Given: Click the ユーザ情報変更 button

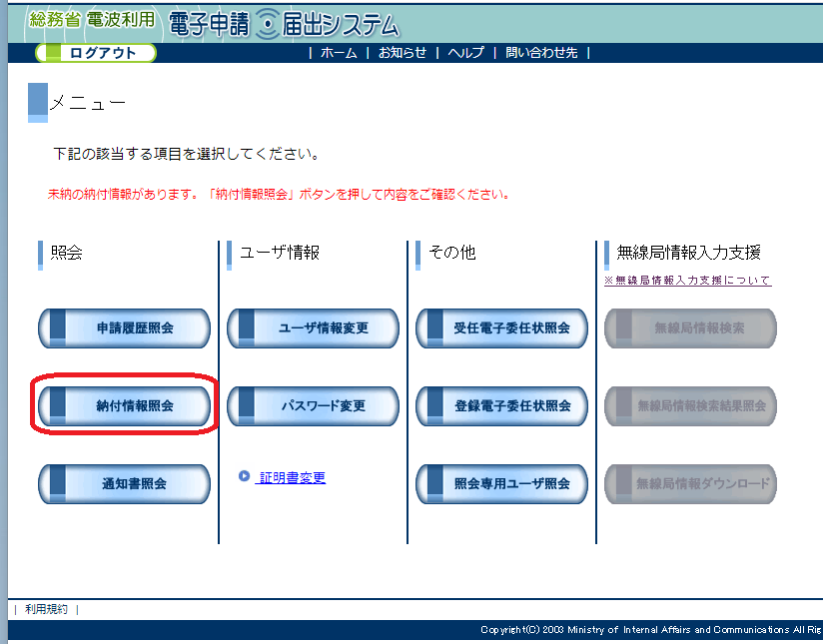Looking at the screenshot, I should [314, 328].
